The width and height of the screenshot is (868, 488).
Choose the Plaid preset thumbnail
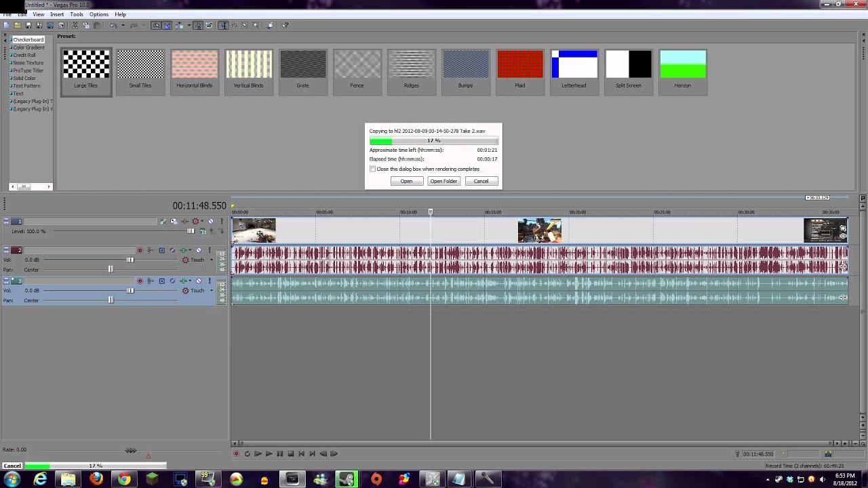coord(519,70)
